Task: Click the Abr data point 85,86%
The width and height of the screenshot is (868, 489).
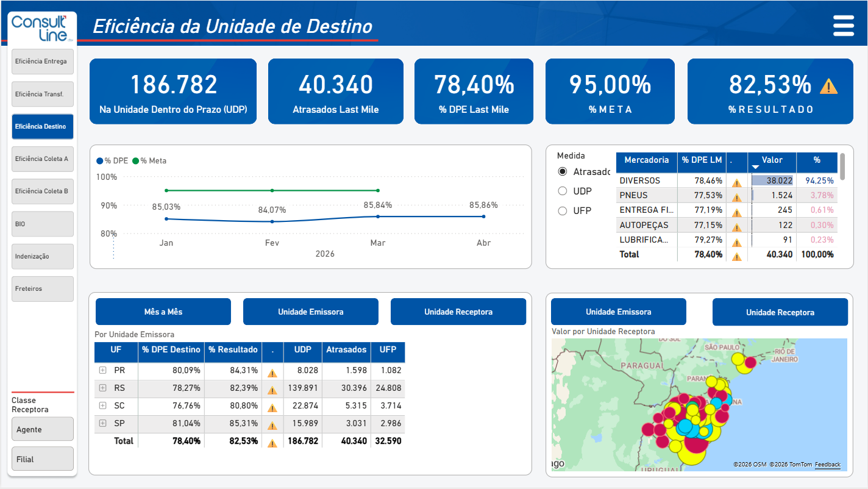Action: 484,216
